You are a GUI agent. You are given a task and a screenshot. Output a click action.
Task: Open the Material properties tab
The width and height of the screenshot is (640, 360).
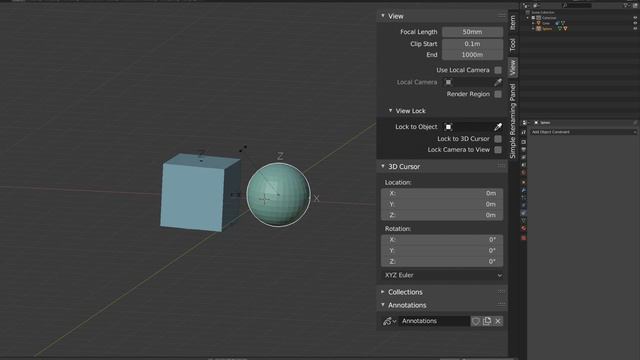pos(524,228)
